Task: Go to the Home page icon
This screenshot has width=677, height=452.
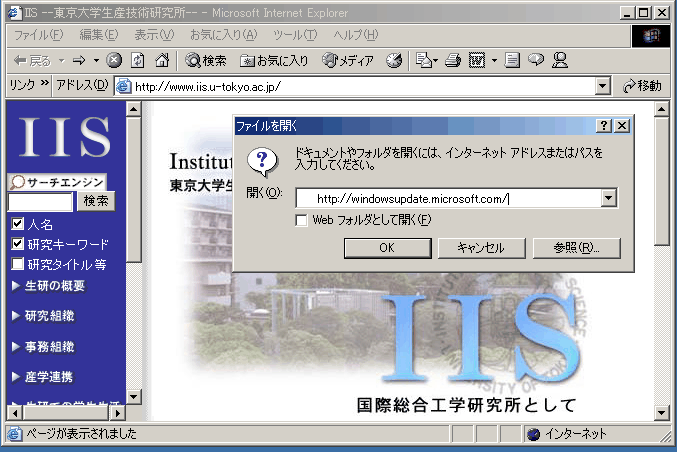Action: pyautogui.click(x=162, y=60)
